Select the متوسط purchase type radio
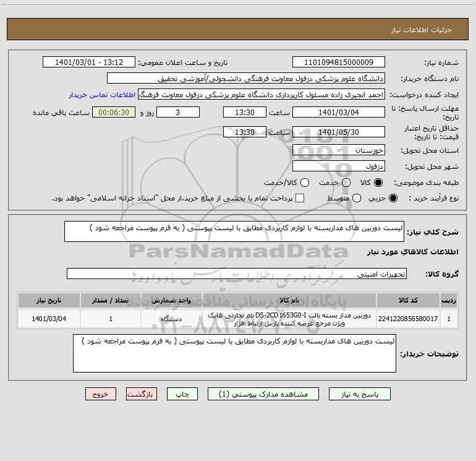The width and height of the screenshot is (476, 461). tap(357, 198)
